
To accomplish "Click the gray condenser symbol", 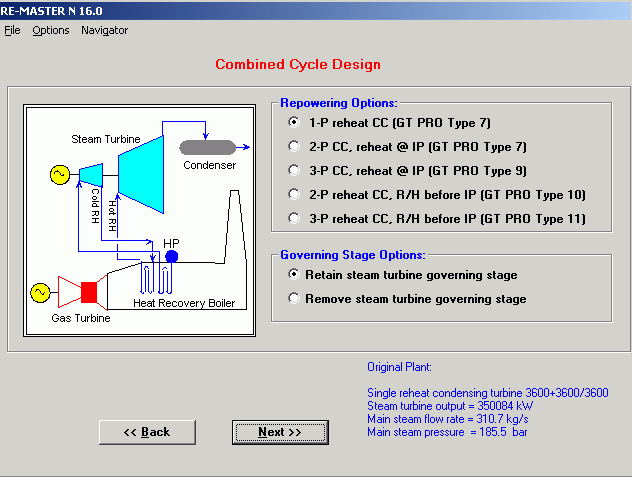I will [x=208, y=148].
